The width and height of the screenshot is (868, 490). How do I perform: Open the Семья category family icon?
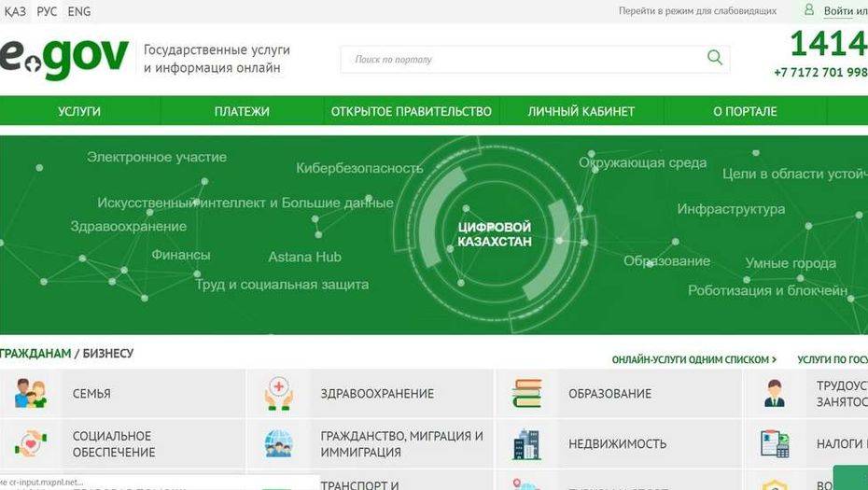coord(30,393)
